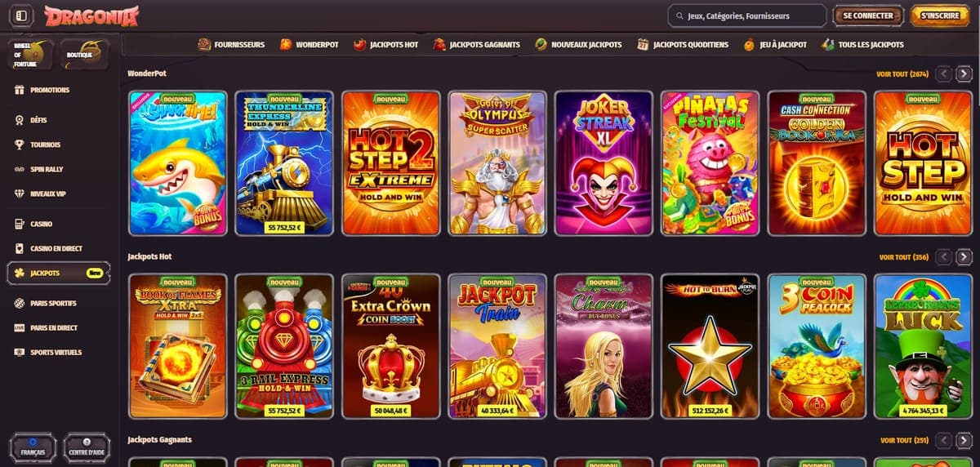This screenshot has height=467, width=980.
Task: Switch to the Nouveaux Jackpots tab
Action: point(578,44)
